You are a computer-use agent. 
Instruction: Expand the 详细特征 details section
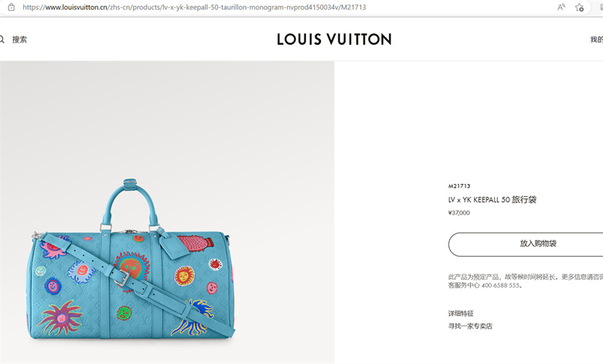point(461,313)
